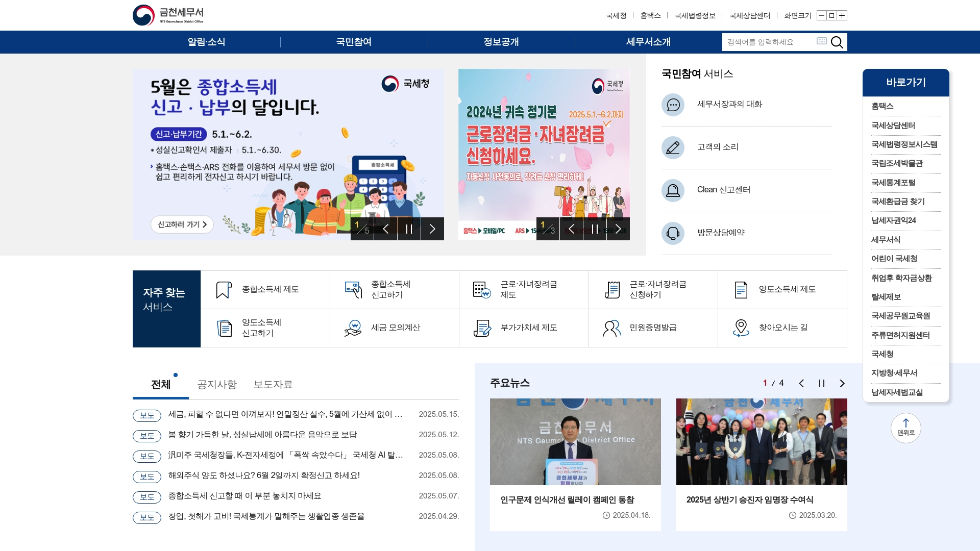The image size is (980, 551).
Task: Show next 주요뉴스 page
Action: 842,383
